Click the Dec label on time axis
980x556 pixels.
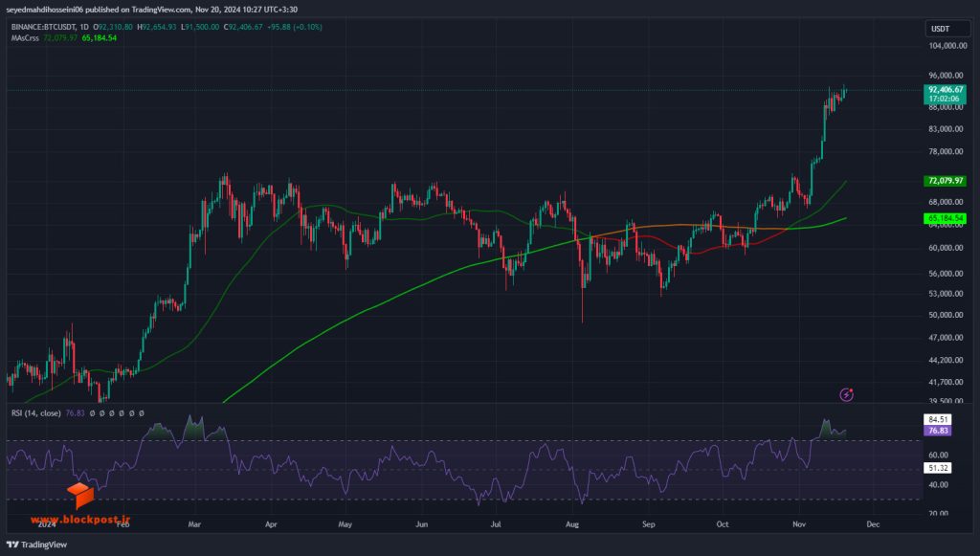tap(873, 524)
